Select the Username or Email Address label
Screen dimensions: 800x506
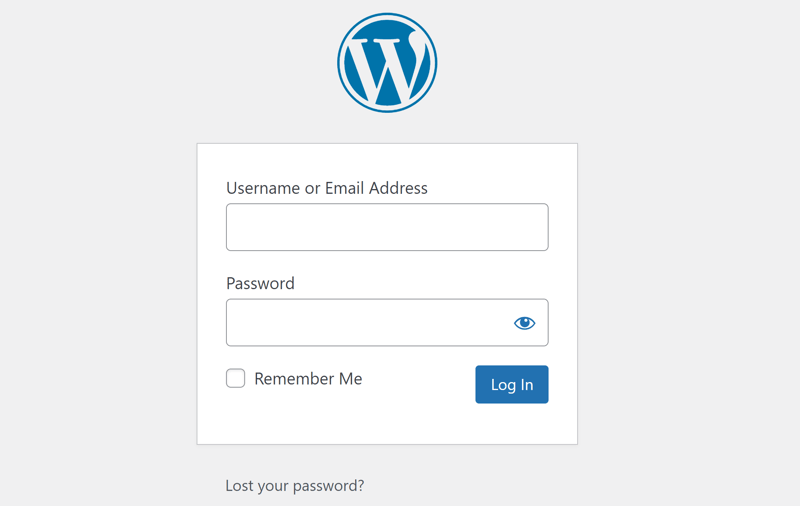(x=327, y=188)
